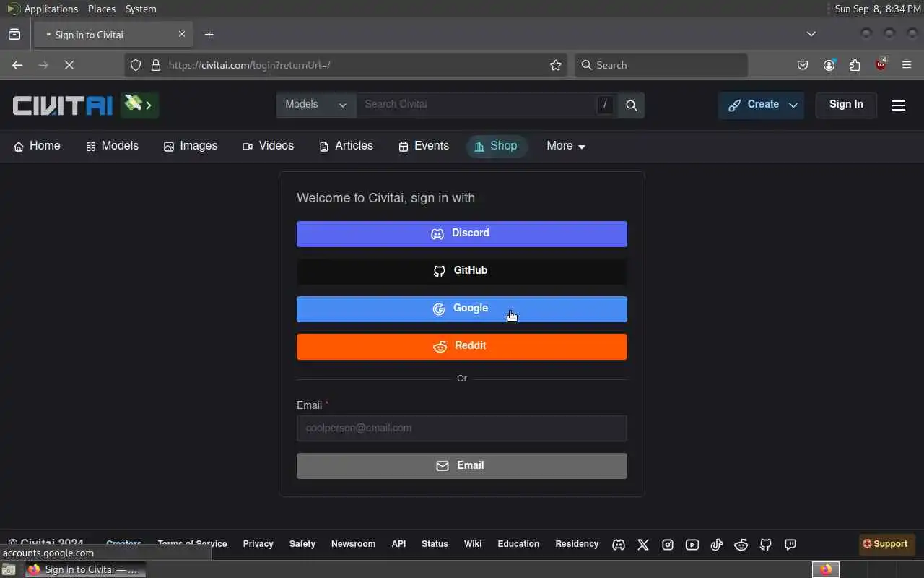Click the Firefox back arrow
This screenshot has width=924, height=578.
(x=17, y=65)
